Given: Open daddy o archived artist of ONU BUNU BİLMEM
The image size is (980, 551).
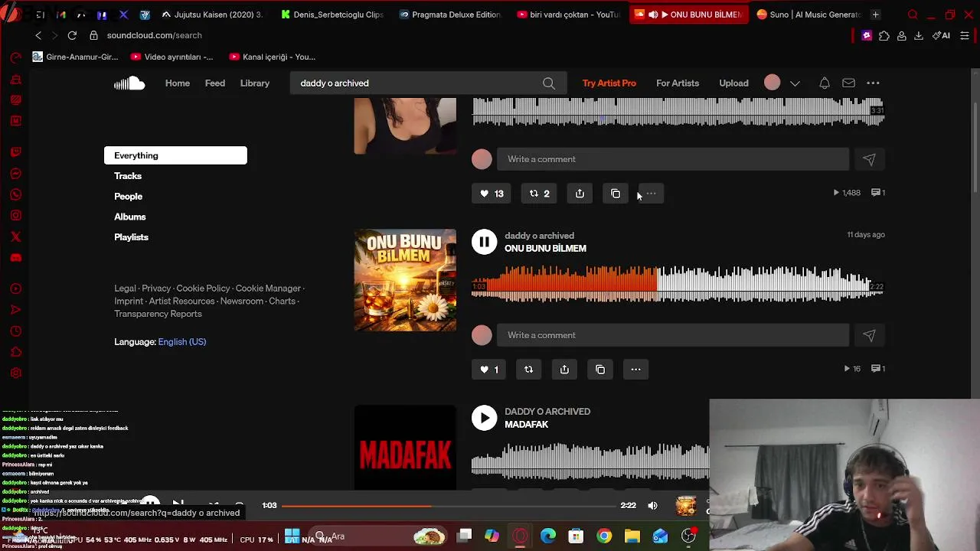Looking at the screenshot, I should (x=539, y=236).
